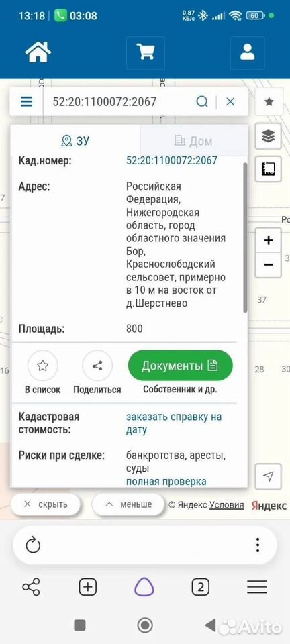Clear the cadastral number search

tap(230, 101)
